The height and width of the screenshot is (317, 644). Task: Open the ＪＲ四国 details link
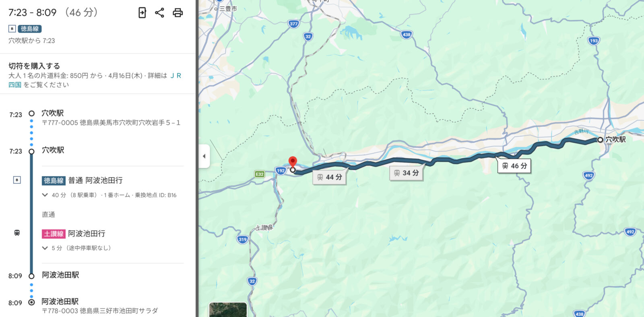(95, 80)
